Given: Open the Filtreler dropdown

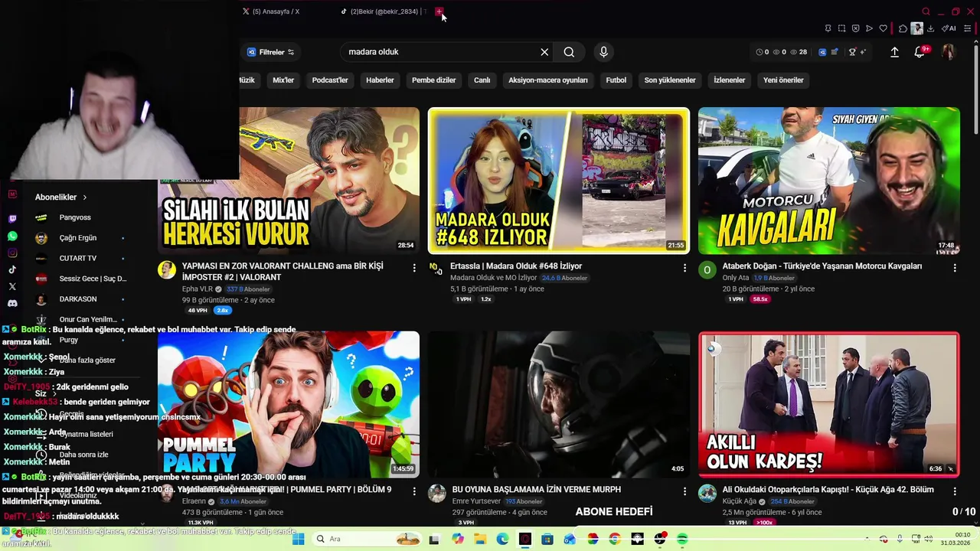Looking at the screenshot, I should coord(271,52).
